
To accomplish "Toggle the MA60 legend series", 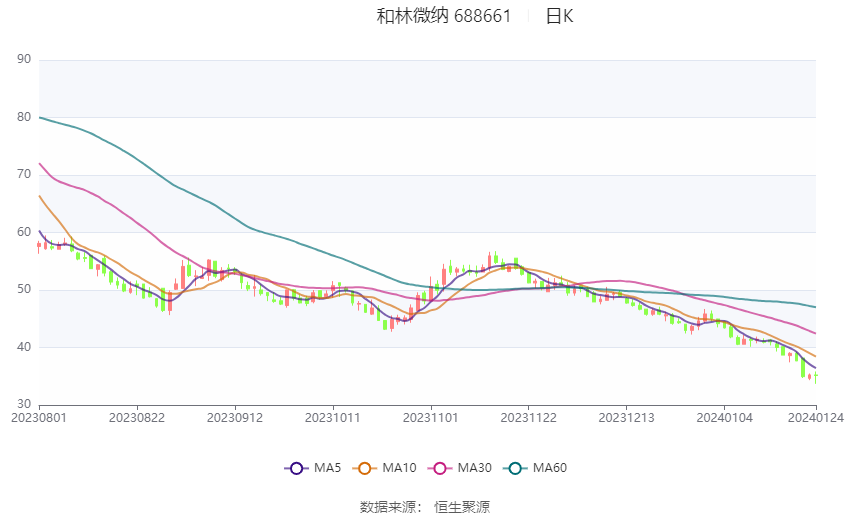I will tap(535, 468).
